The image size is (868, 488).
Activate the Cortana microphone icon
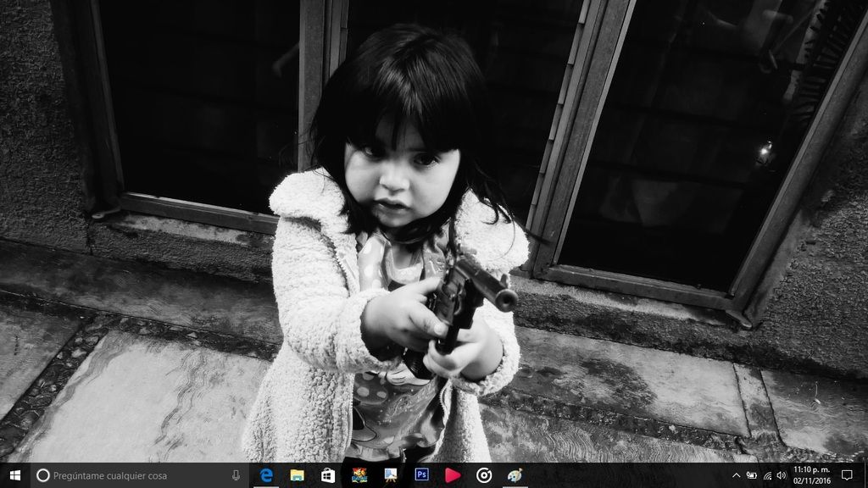(x=236, y=475)
